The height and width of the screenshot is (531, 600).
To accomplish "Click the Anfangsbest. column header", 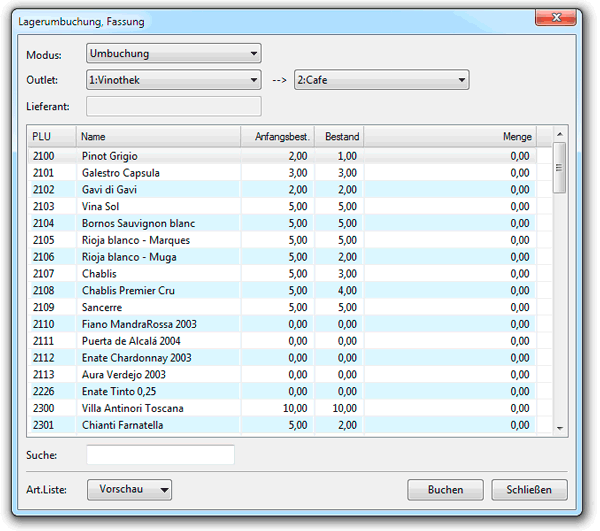I will (277, 136).
